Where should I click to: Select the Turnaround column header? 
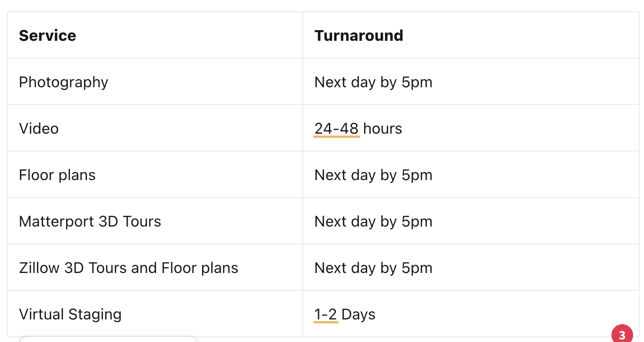point(359,35)
